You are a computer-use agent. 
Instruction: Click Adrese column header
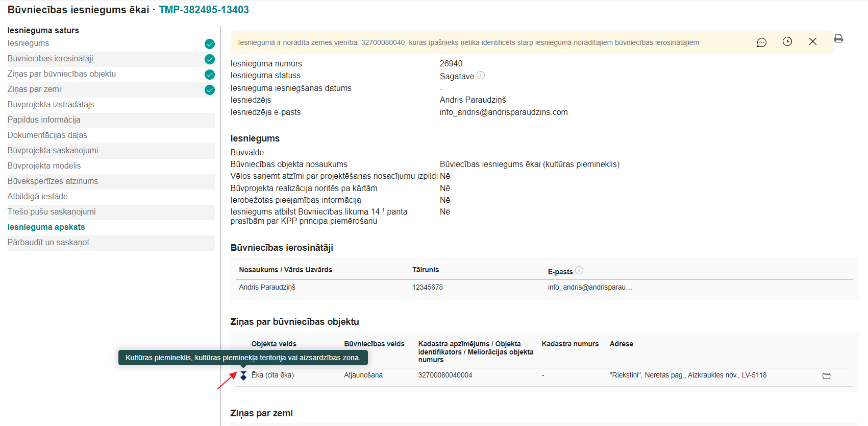622,344
